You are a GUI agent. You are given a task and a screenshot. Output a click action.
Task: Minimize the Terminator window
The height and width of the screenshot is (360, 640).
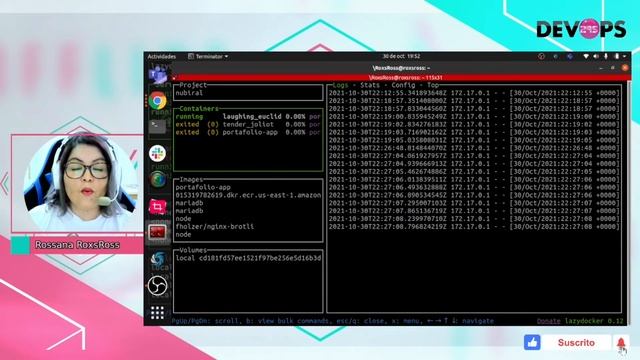click(x=601, y=68)
